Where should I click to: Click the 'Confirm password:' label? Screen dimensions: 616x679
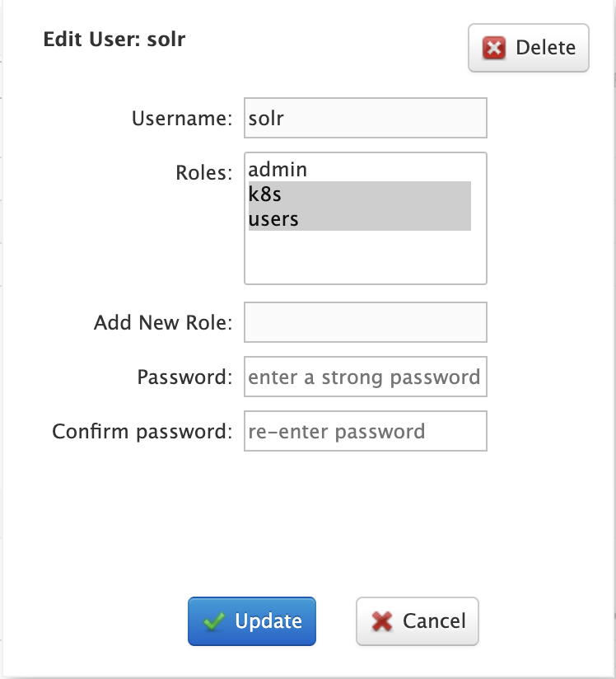point(142,432)
